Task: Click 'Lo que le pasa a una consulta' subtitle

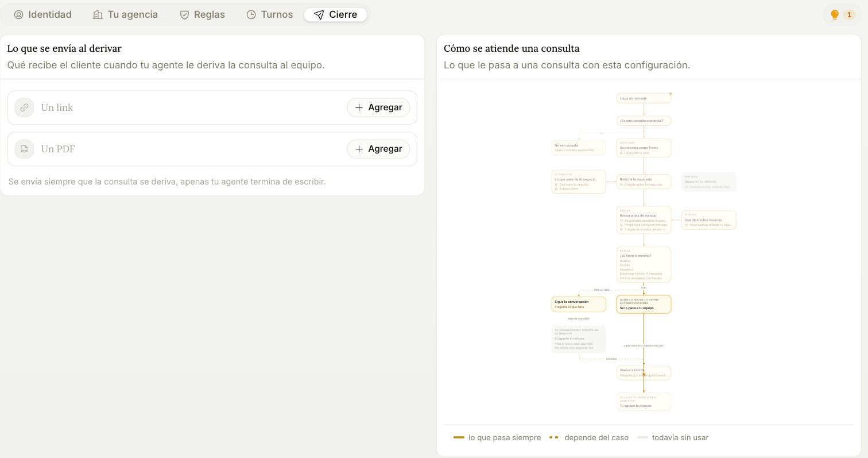Action: pos(567,65)
